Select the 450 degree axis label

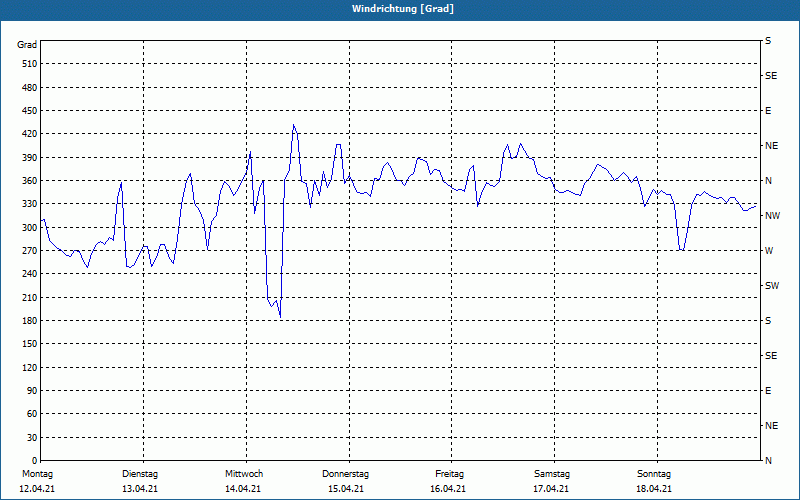coord(30,111)
